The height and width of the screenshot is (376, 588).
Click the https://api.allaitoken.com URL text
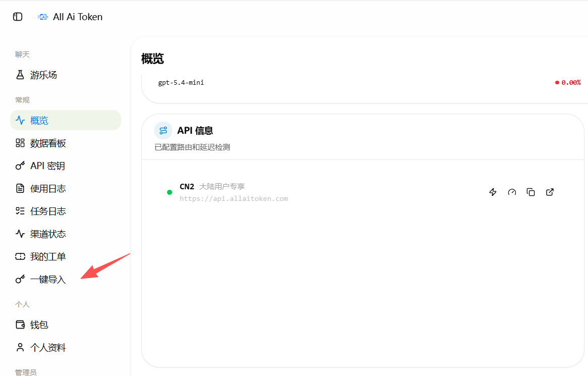(234, 199)
